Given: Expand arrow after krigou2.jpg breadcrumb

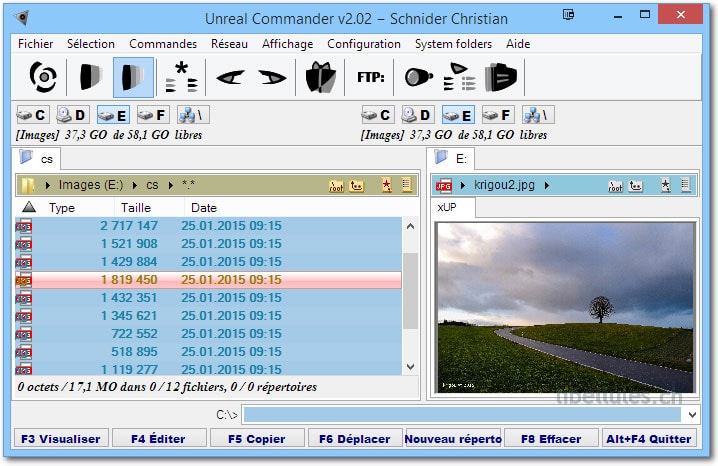Looking at the screenshot, I should click(547, 185).
